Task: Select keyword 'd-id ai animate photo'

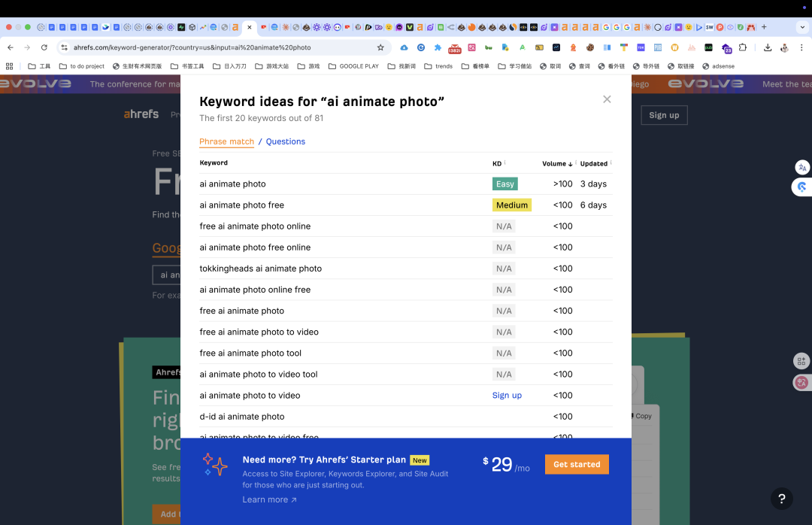Action: click(242, 417)
